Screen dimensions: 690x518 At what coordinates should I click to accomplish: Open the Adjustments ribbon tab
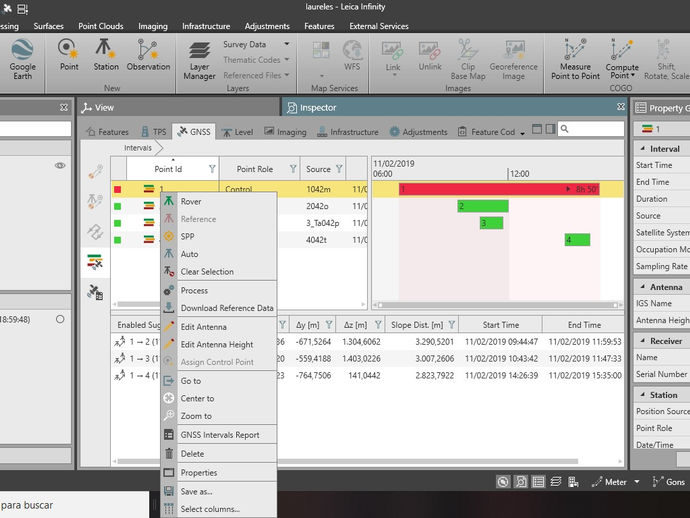267,26
